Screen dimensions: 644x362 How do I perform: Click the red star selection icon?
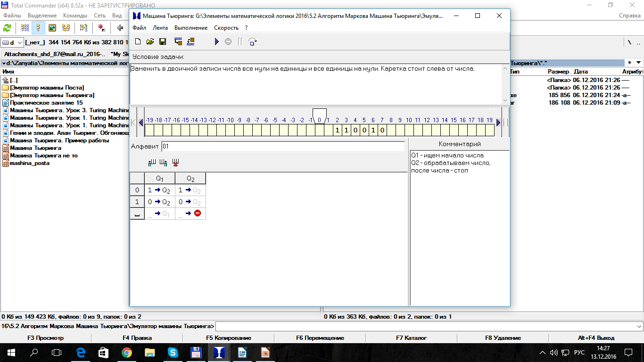101,28
